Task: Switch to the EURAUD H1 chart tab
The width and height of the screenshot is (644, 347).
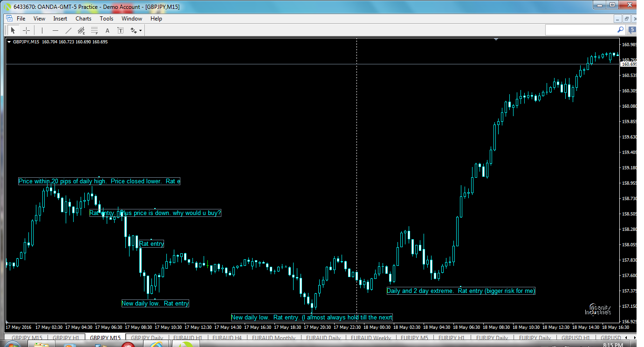Action: (187, 338)
